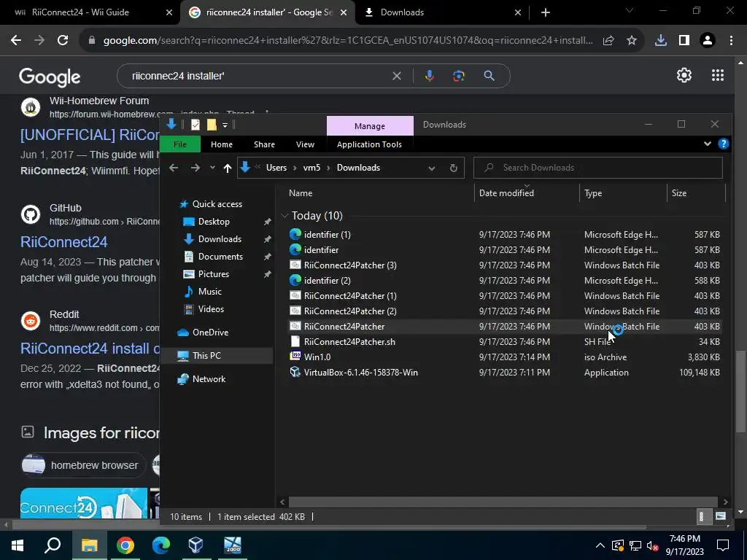This screenshot has width=747, height=560.
Task: Click the Google search magnifier button
Action: tap(489, 76)
